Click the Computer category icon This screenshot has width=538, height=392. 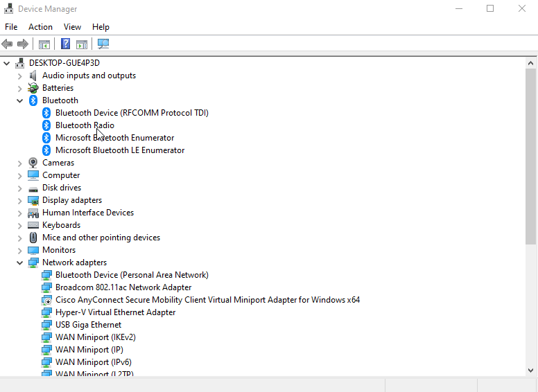pos(33,175)
